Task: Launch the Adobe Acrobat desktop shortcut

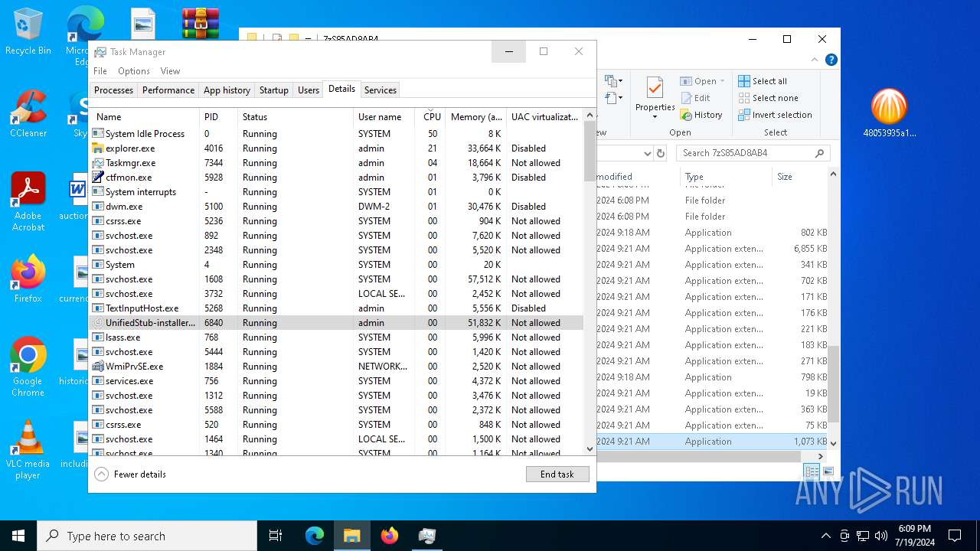Action: tap(28, 202)
